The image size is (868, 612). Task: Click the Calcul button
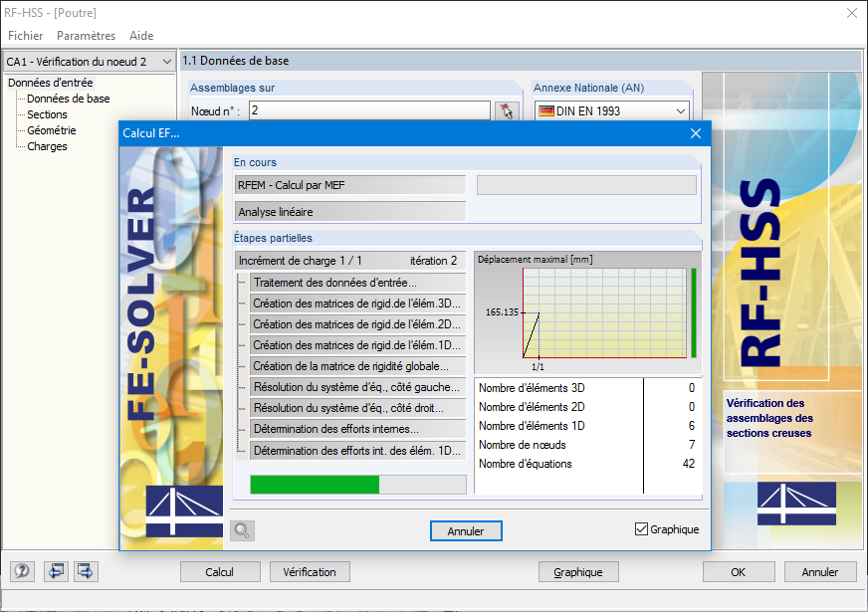220,571
